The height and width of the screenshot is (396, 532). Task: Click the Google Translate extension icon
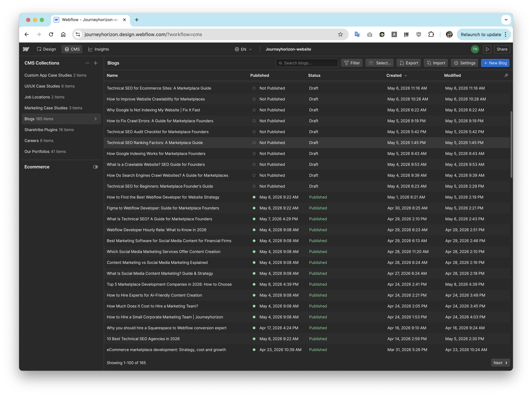click(357, 35)
